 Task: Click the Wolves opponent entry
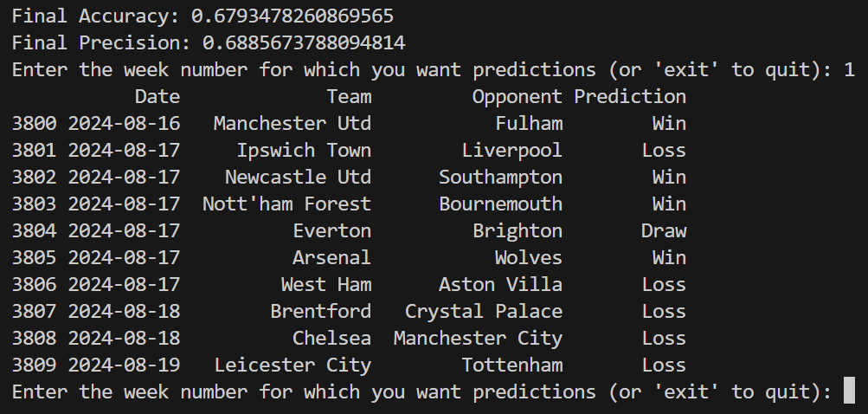(x=528, y=257)
